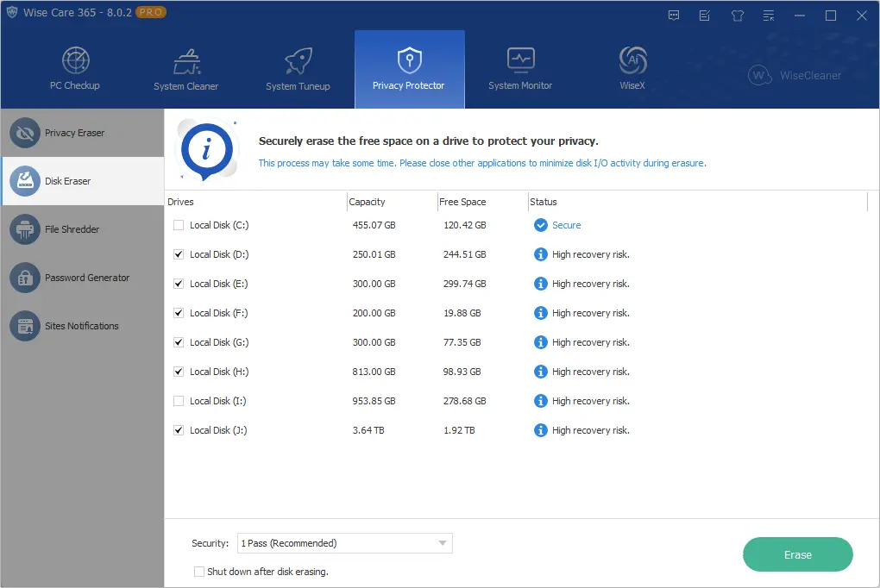This screenshot has width=880, height=588.
Task: Click the info icon for Local Disk (E:)
Action: (x=540, y=284)
